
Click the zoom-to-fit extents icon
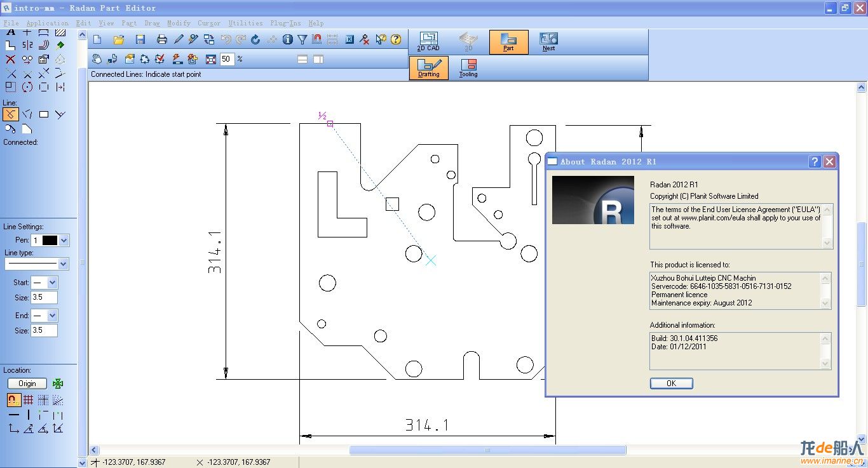[211, 59]
